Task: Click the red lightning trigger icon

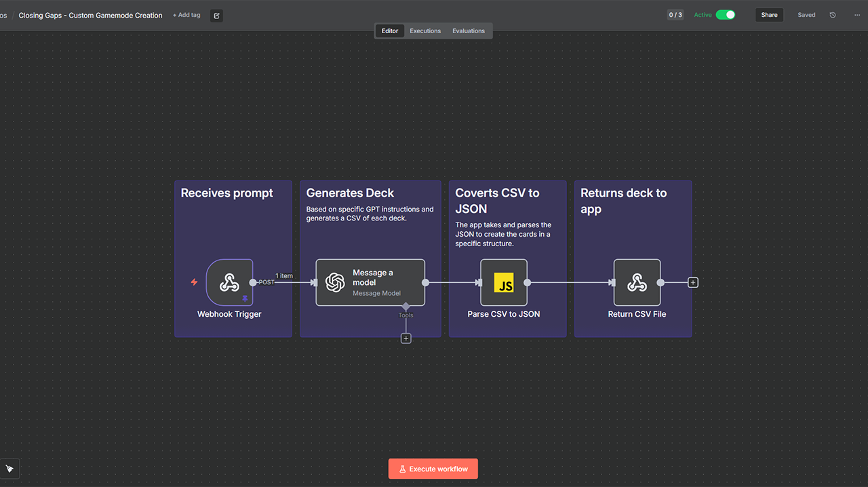Action: [x=194, y=282]
